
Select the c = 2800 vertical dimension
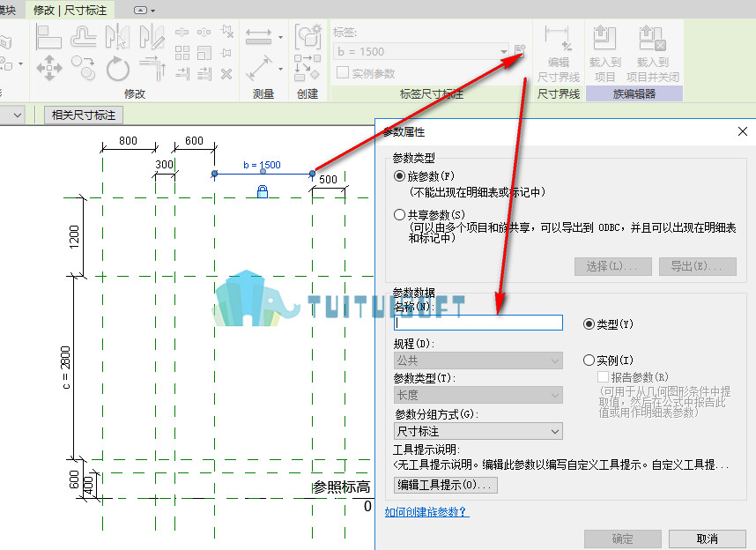click(x=65, y=368)
